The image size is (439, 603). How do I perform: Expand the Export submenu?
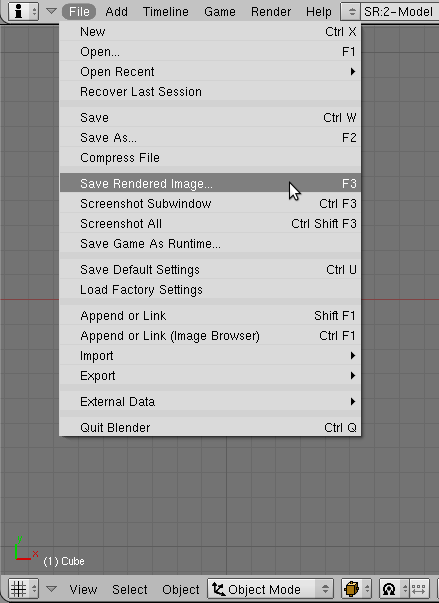point(210,375)
